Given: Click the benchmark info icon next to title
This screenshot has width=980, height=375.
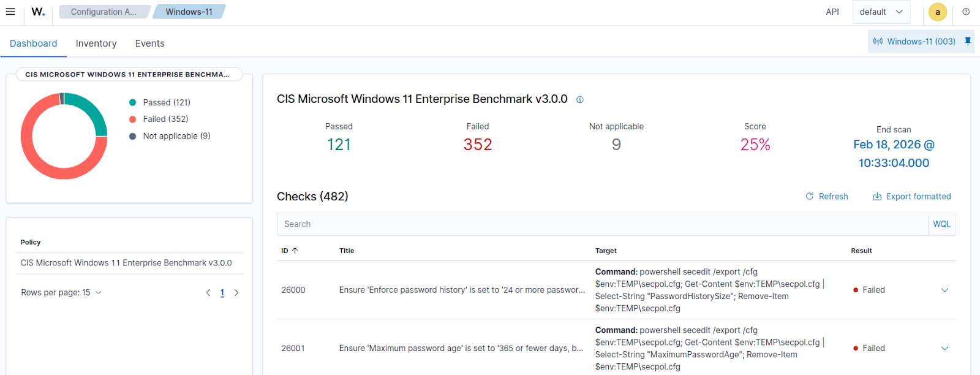Looking at the screenshot, I should click(580, 100).
